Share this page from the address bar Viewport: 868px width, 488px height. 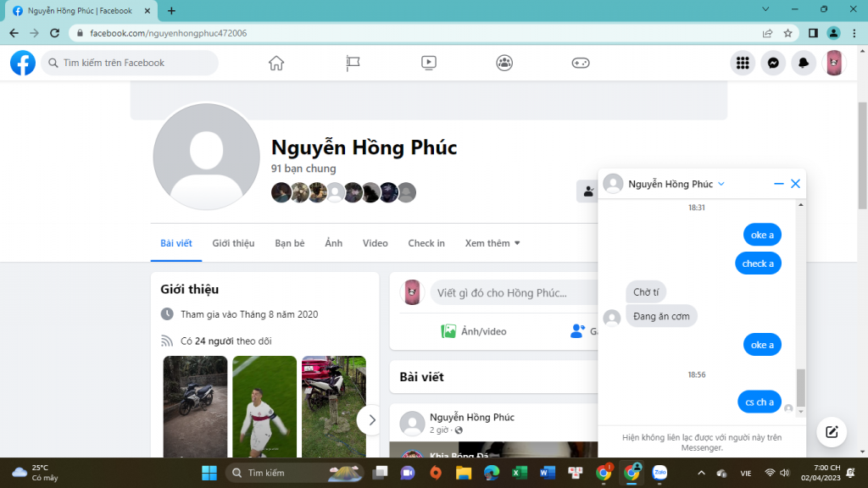767,33
